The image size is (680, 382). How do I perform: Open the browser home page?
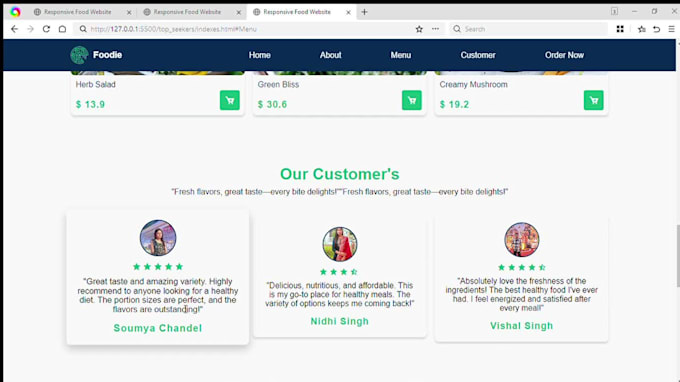(x=62, y=29)
